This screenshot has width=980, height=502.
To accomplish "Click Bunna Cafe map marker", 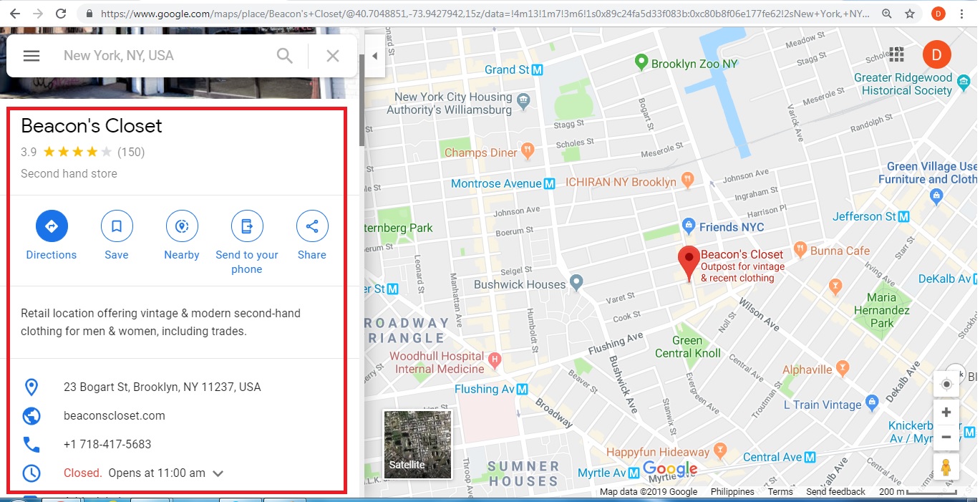I will (799, 250).
